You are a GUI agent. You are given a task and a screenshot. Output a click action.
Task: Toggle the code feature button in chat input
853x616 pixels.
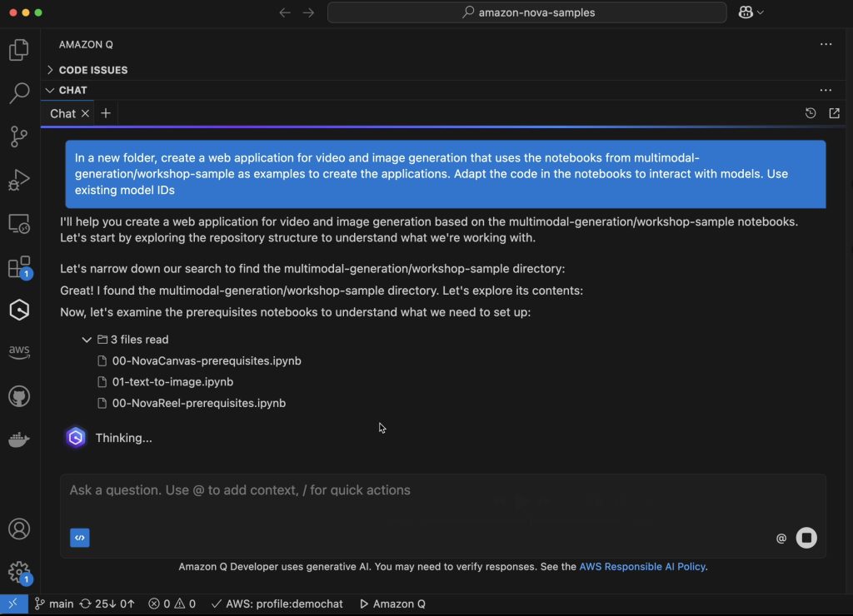tap(80, 538)
